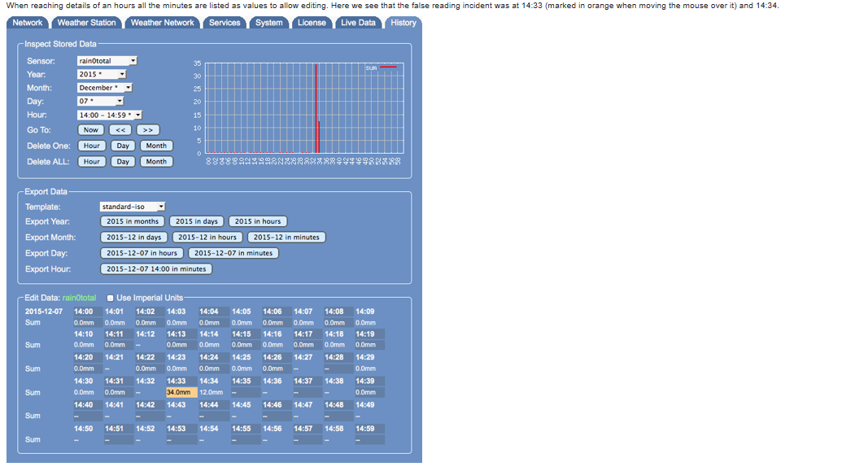Click Delete One Day button
868x471 pixels.
coord(123,146)
